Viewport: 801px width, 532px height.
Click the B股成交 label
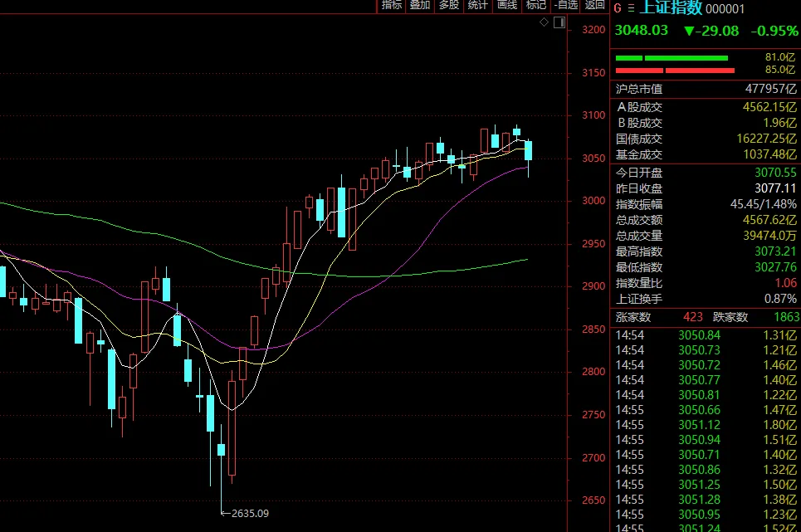point(640,123)
